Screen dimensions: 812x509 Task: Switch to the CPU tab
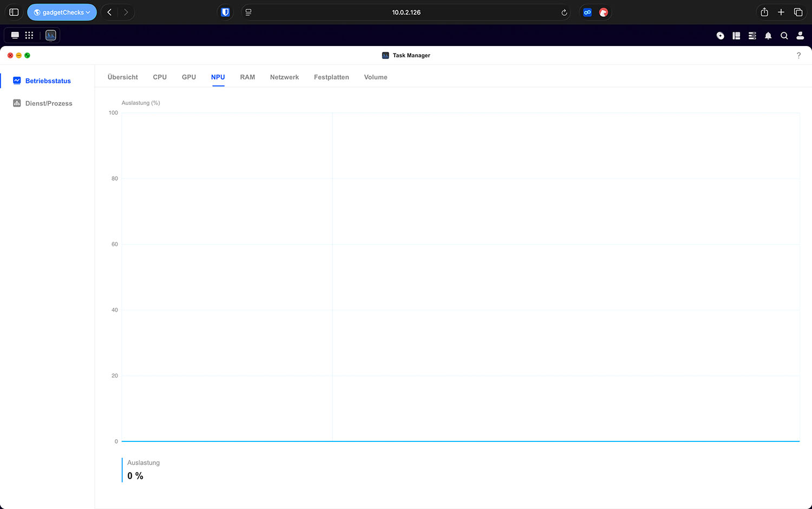(160, 77)
